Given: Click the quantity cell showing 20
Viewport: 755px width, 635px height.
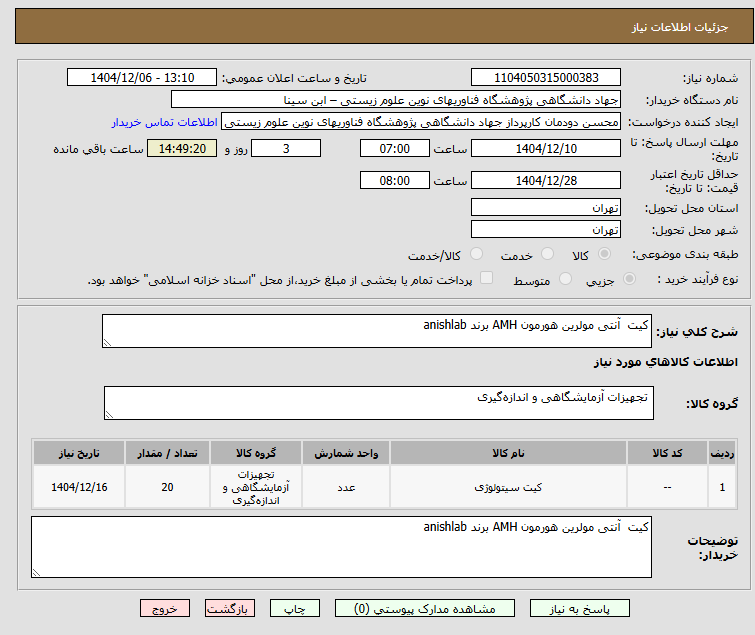Looking at the screenshot, I should (168, 487).
